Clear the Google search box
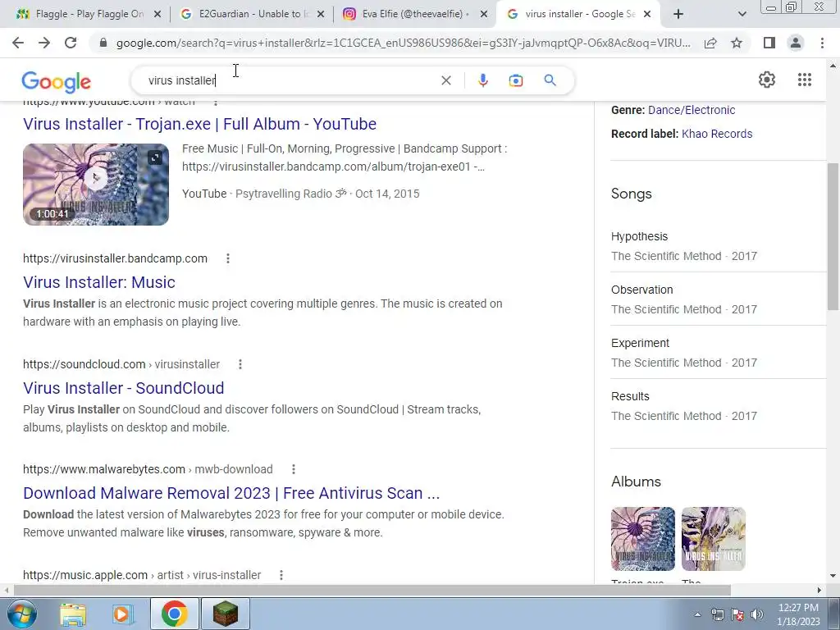 tap(445, 80)
